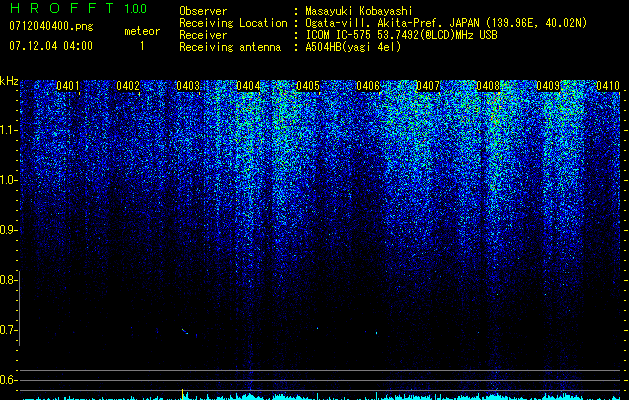This screenshot has width=629, height=400.
Task: Click the 0402 time marker
Action: [128, 86]
